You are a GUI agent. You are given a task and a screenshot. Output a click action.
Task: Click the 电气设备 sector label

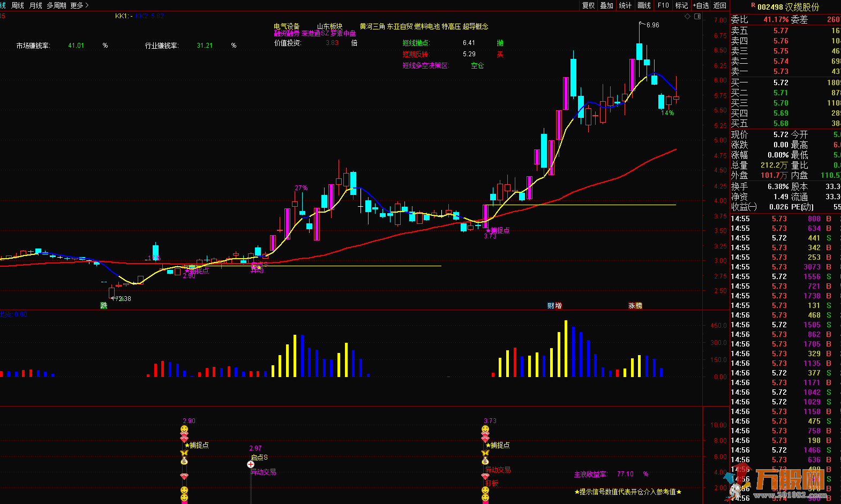[x=287, y=26]
